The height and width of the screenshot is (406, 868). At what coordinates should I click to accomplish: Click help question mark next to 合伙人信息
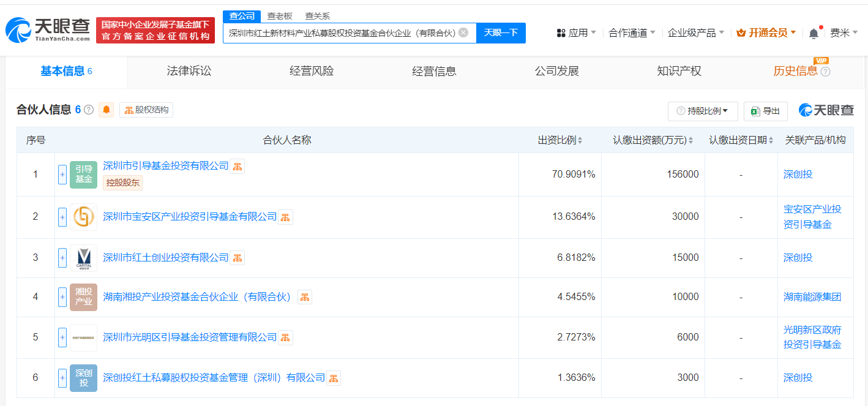tap(89, 110)
